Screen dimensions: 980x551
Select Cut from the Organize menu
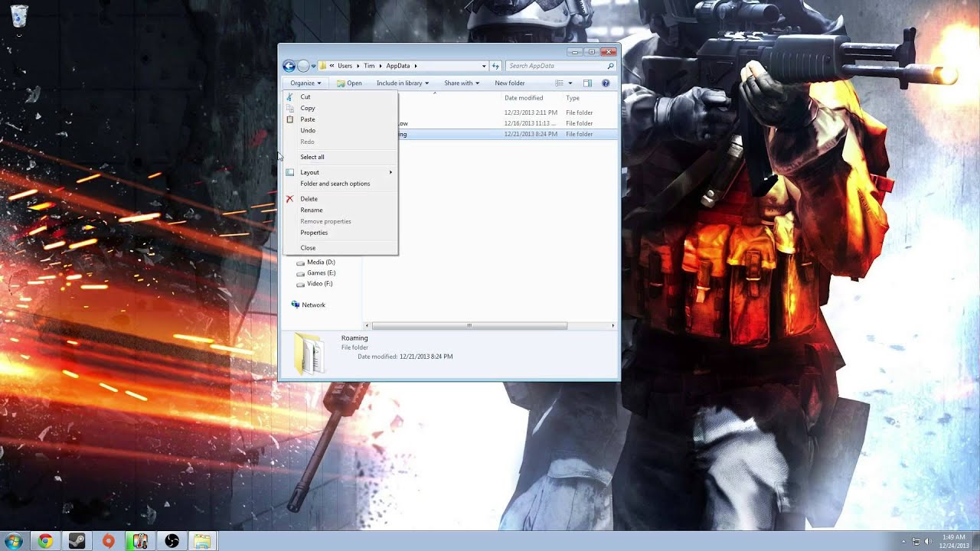pos(340,97)
